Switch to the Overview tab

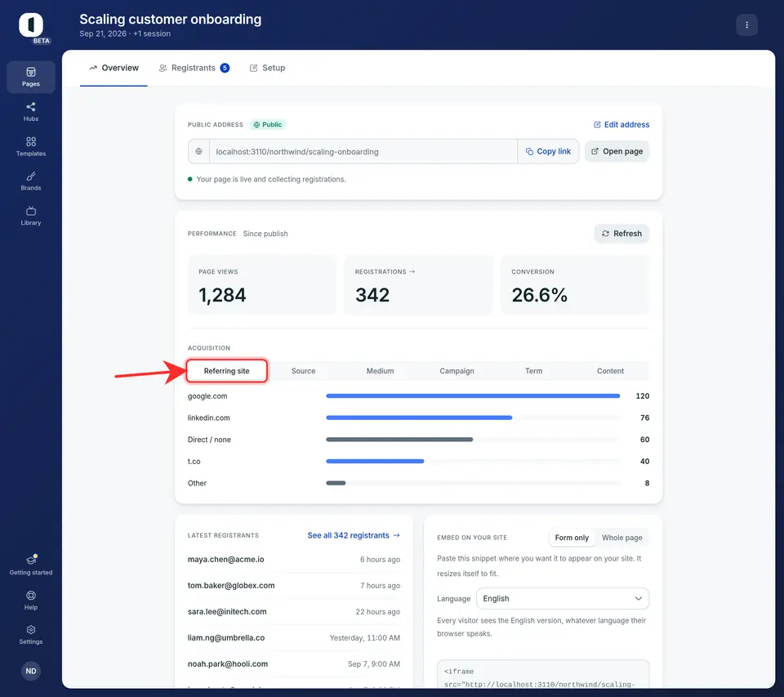point(114,68)
